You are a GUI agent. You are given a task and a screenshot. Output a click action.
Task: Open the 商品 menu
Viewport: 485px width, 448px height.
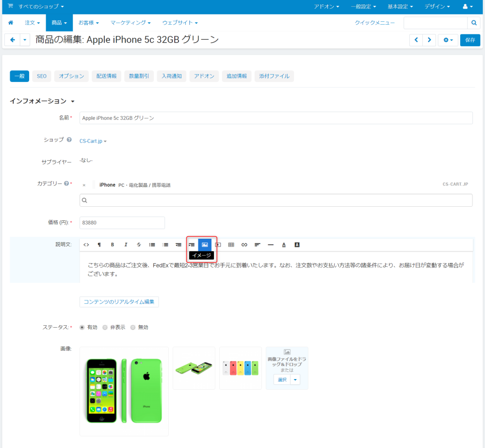(59, 23)
